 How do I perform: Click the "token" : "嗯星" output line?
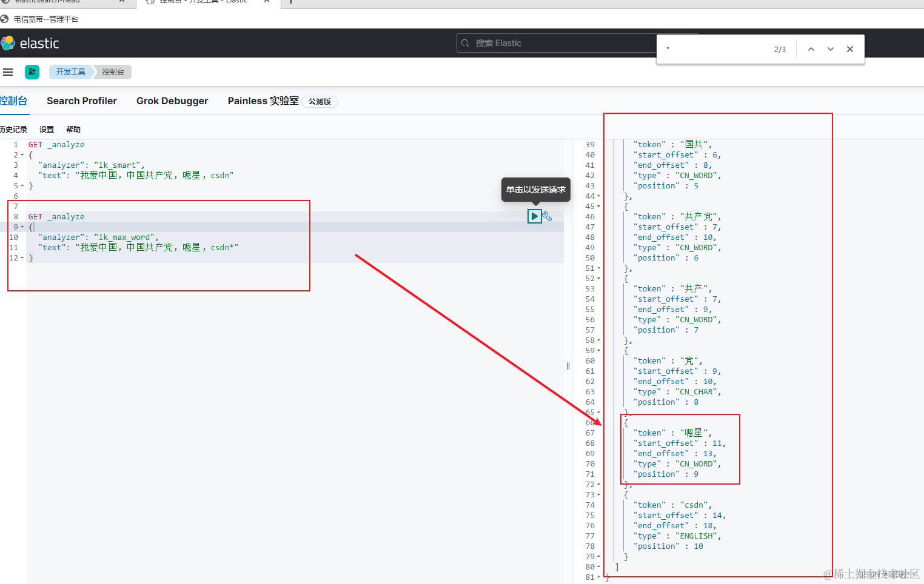pyautogui.click(x=672, y=433)
